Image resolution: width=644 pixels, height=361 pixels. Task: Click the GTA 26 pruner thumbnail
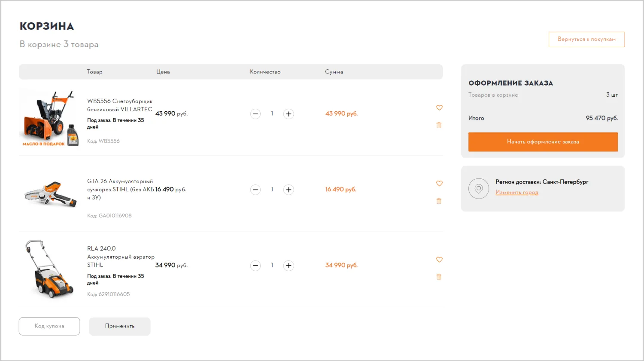50,194
